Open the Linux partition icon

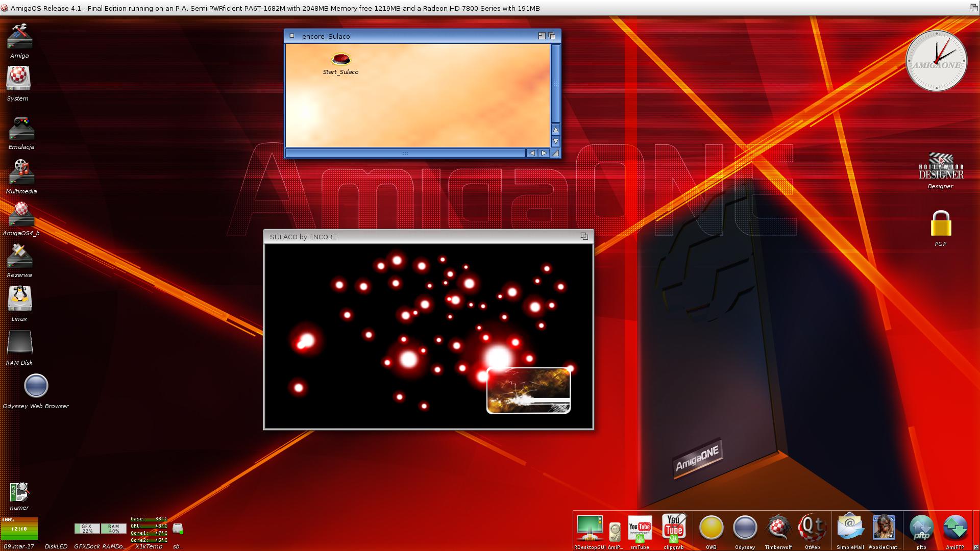[19, 298]
